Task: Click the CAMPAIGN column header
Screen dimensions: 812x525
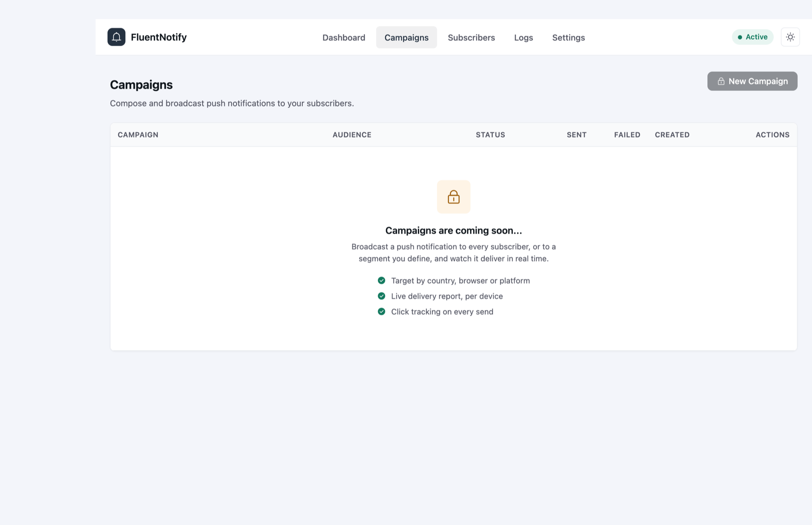Action: tap(138, 135)
